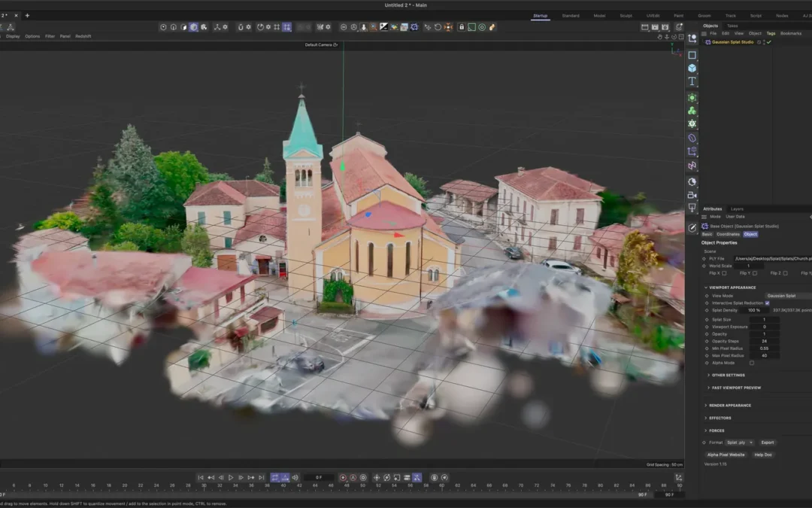Go to start of timeline
The image size is (812, 508).
(x=201, y=477)
